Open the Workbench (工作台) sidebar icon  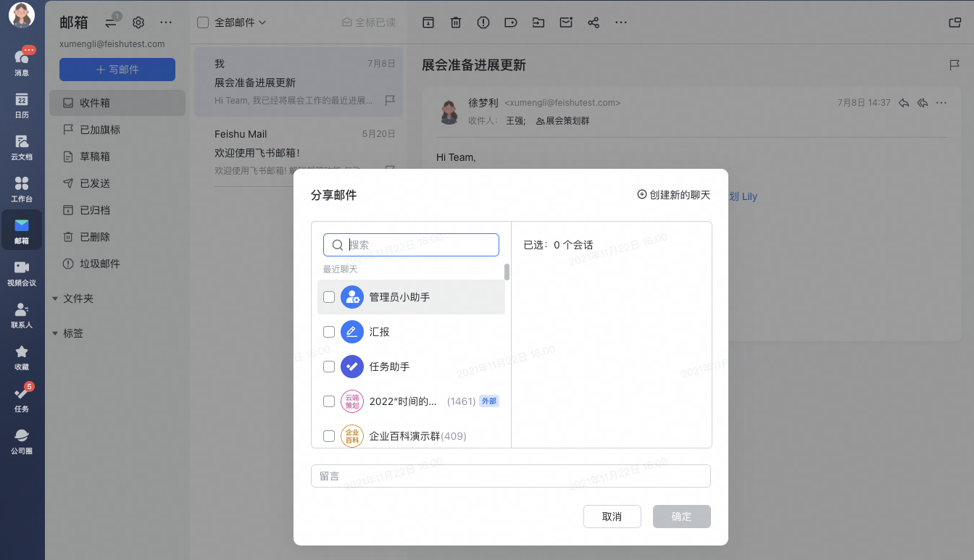tap(22, 189)
